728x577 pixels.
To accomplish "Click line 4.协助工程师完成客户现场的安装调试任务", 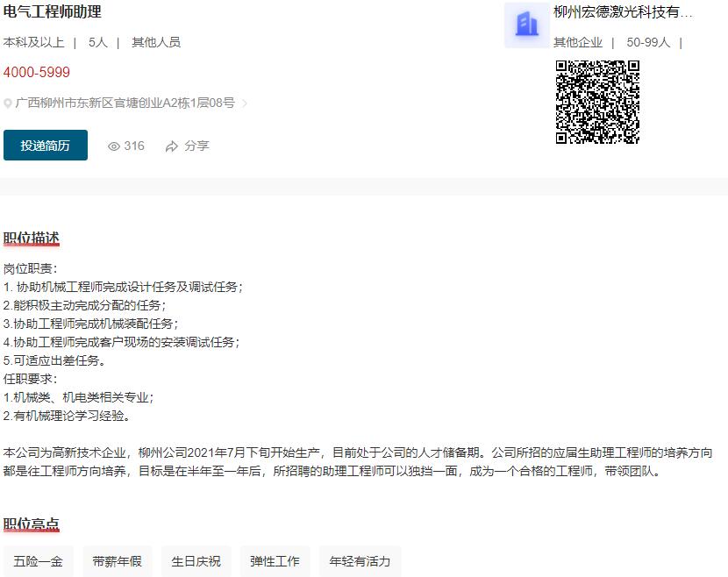I will pos(121,342).
